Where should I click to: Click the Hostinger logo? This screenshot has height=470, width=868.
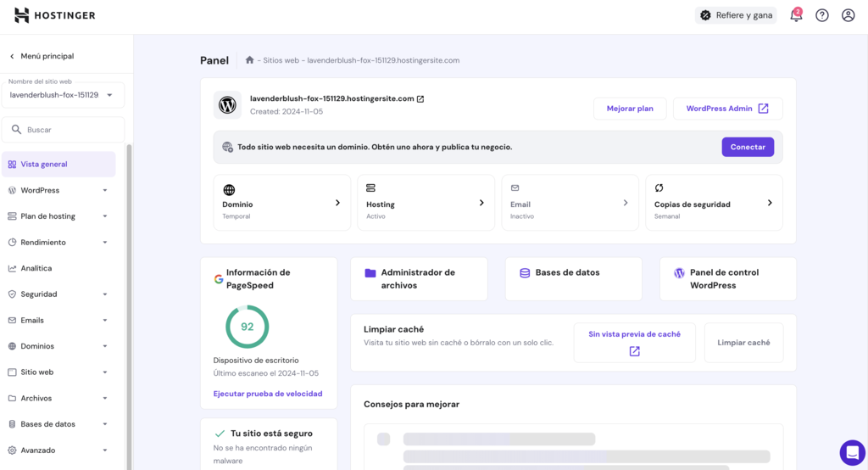pos(55,15)
